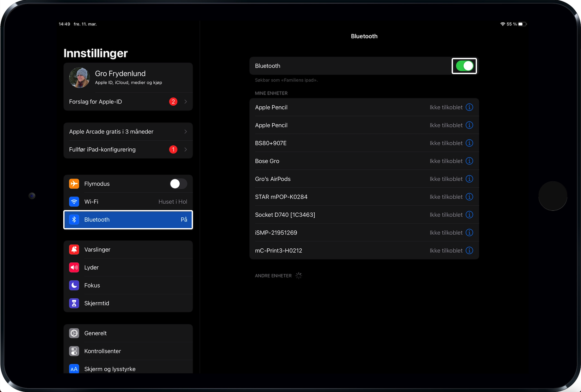Connect to Bose Gro device
581x392 pixels.
364,161
